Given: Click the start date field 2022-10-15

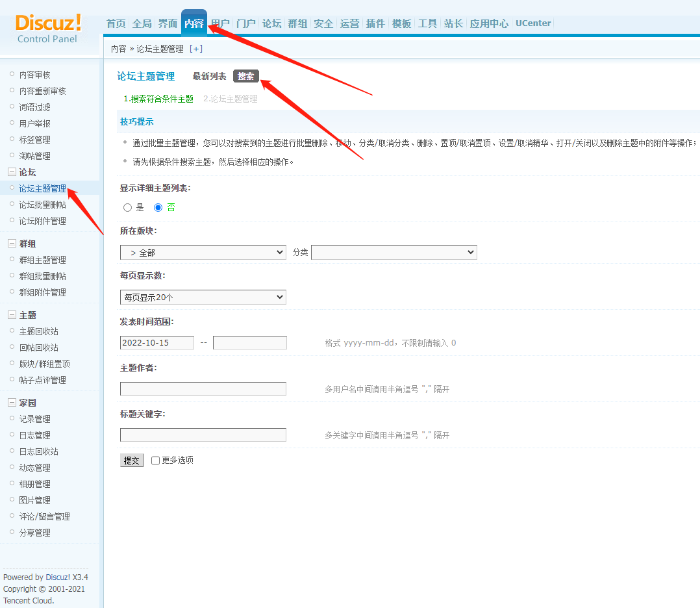Looking at the screenshot, I should pyautogui.click(x=156, y=343).
